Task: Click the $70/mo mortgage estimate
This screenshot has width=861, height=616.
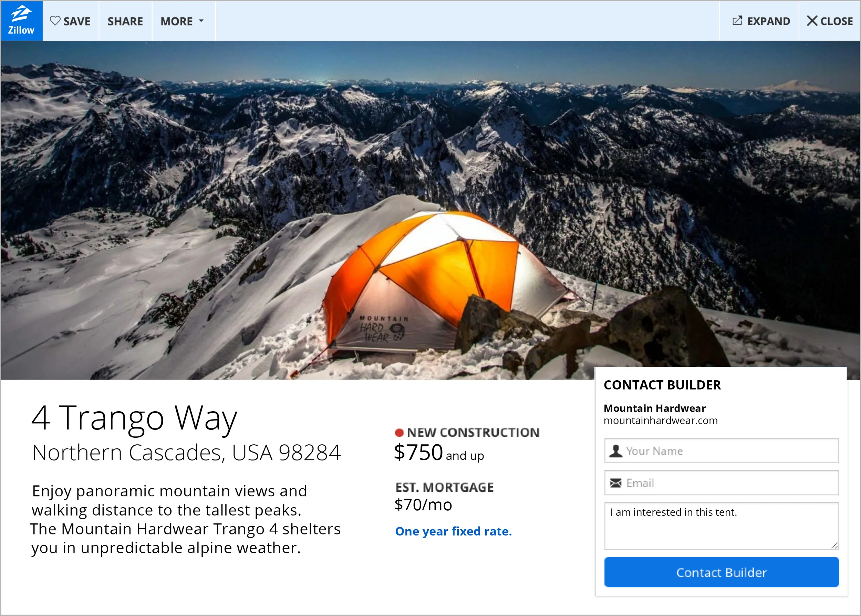Action: [423, 505]
